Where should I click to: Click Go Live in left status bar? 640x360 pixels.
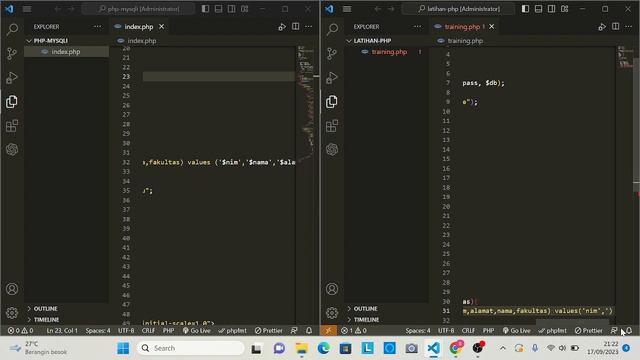click(197, 330)
